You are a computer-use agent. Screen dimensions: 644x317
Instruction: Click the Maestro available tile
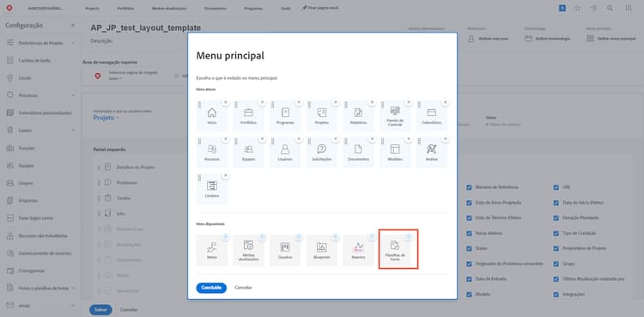pyautogui.click(x=358, y=250)
